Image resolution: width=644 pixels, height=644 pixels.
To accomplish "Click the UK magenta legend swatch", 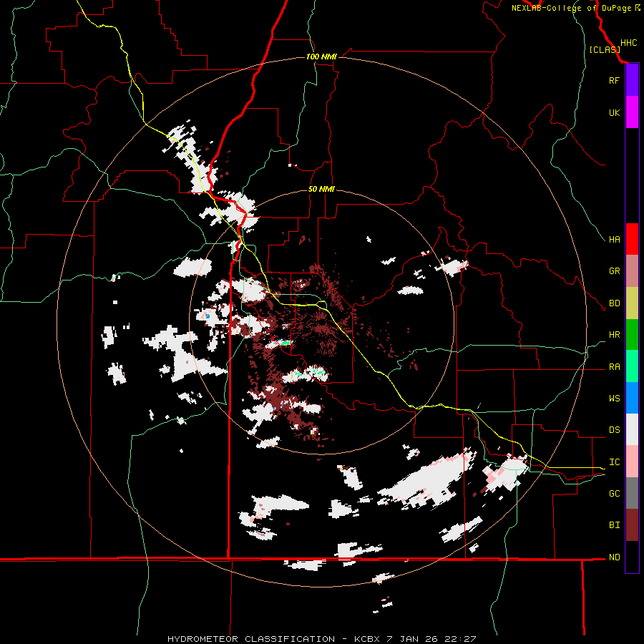I will coord(632,112).
